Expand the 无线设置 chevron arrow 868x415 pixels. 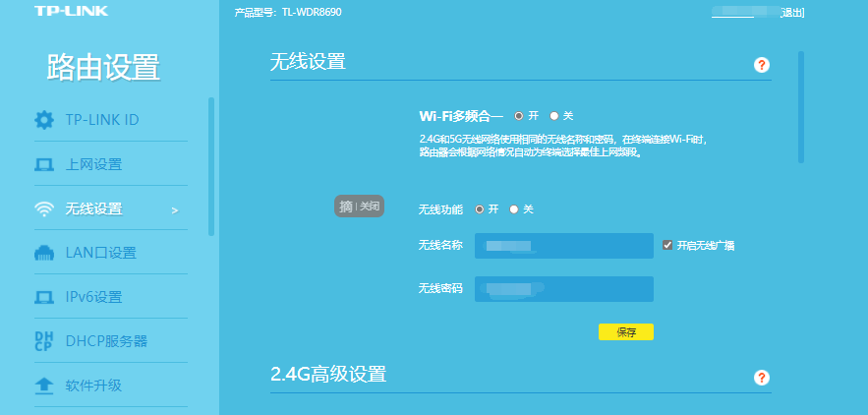click(x=175, y=209)
